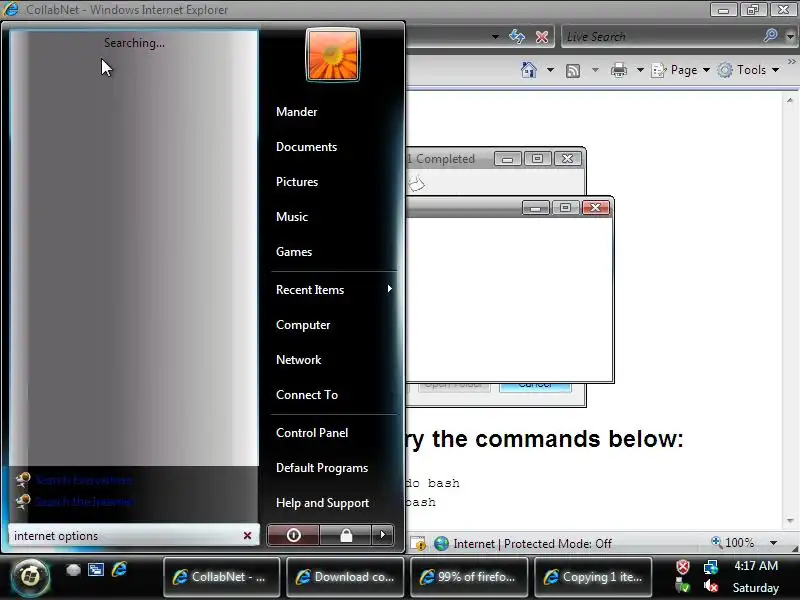
Task: Click the Print icon
Action: coord(618,70)
